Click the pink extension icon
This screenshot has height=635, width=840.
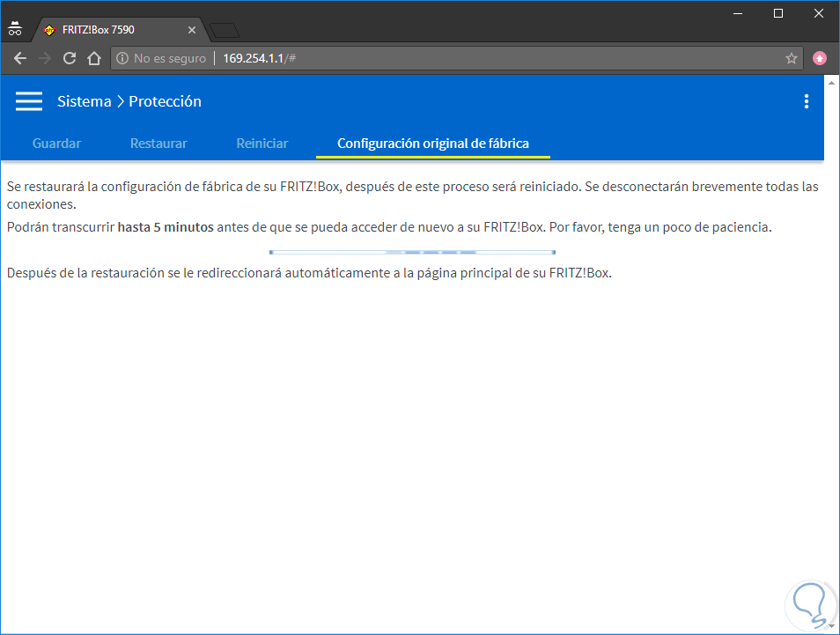pos(820,58)
